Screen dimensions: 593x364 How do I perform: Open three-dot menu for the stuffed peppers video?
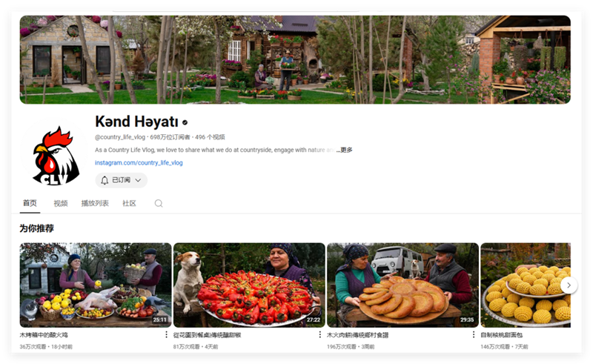point(319,335)
